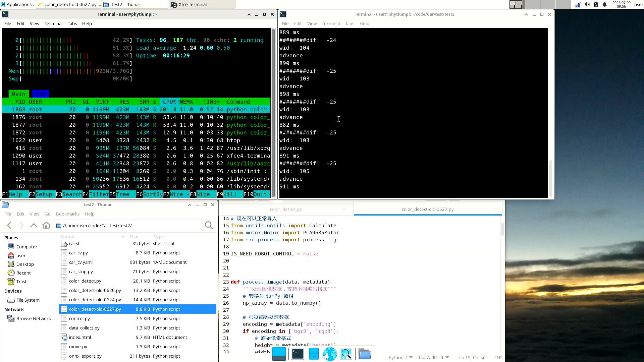Open htop F6 SortBy menu

click(x=149, y=194)
